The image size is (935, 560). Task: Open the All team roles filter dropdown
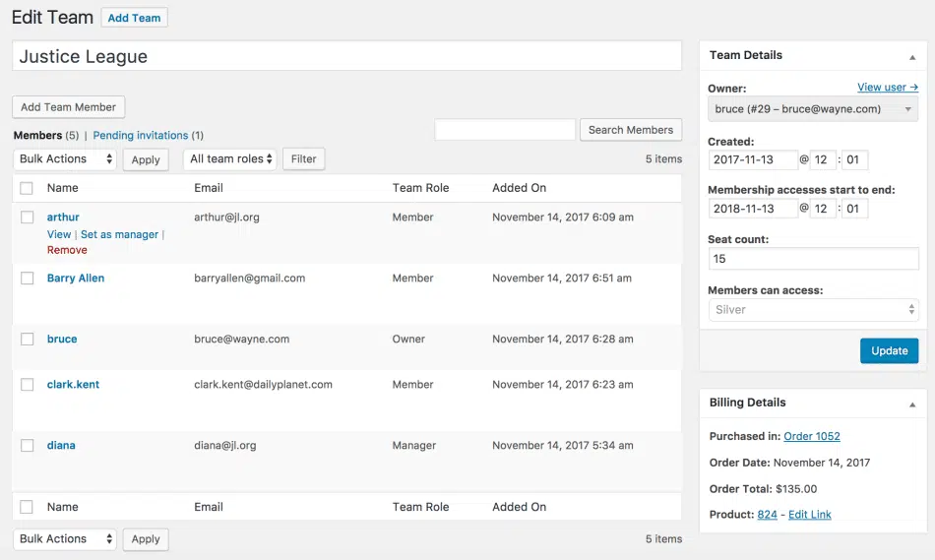230,158
